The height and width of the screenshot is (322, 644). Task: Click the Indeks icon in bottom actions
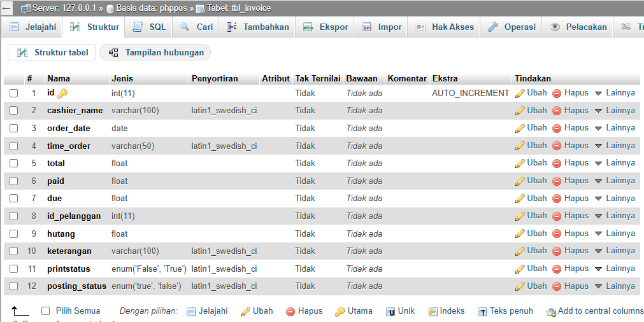(x=433, y=312)
